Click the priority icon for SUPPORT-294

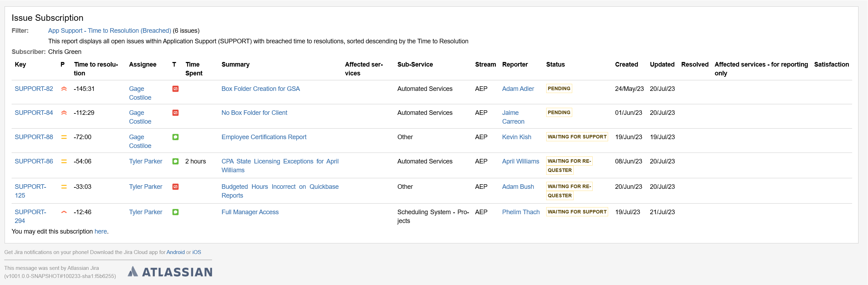tap(64, 212)
